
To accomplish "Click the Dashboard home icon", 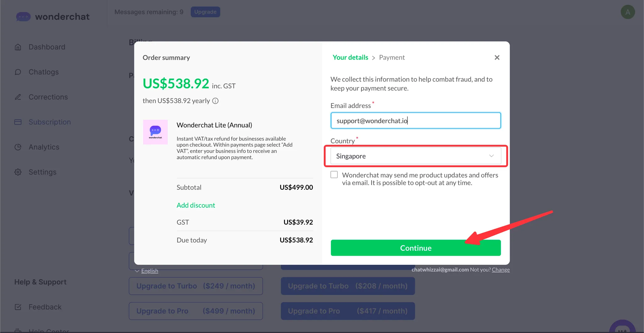I will (18, 47).
